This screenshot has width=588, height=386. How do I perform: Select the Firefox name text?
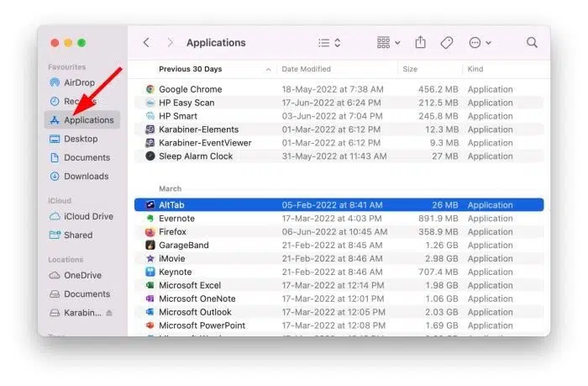click(172, 231)
